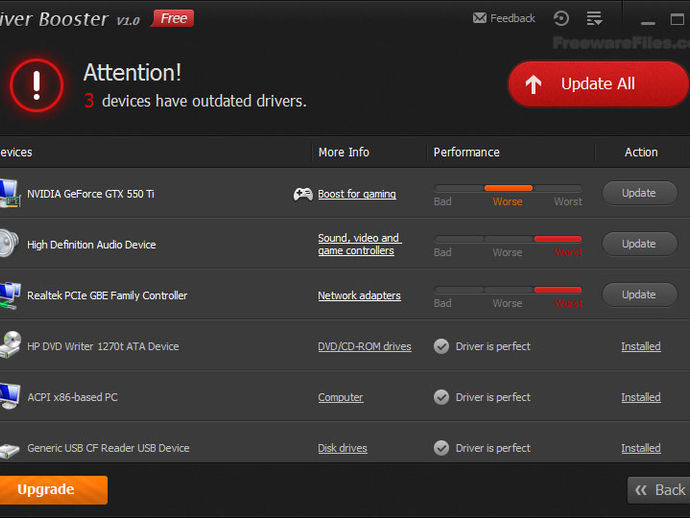
Task: Click the gamepad Boost for gaming icon
Action: (x=303, y=194)
